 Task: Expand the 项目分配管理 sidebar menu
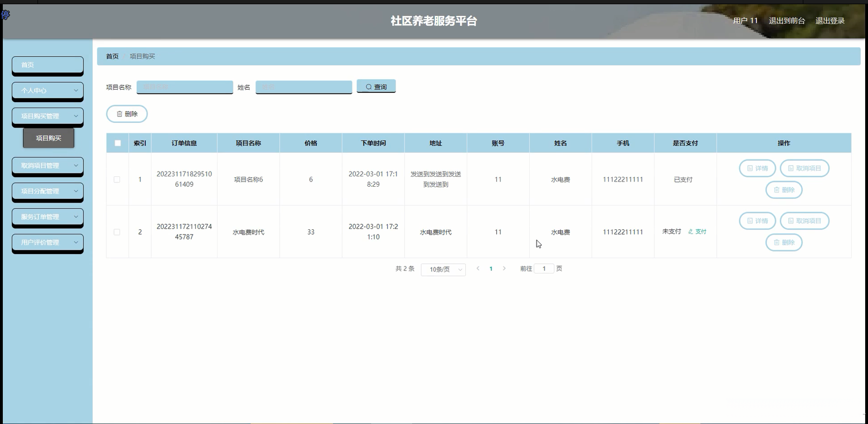tap(48, 191)
